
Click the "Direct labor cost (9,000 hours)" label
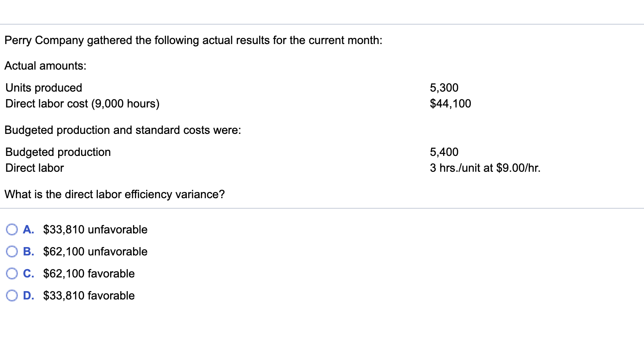point(82,103)
